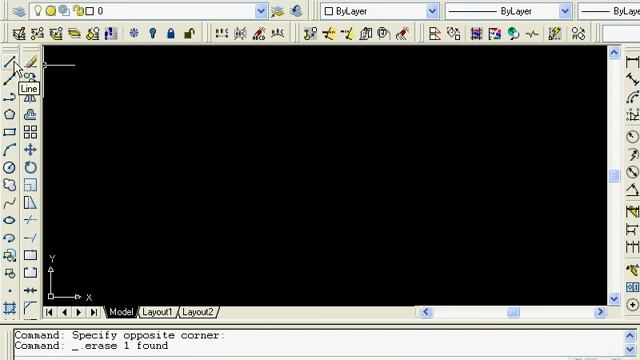640x360 pixels.
Task: Switch to the Layout2 tab
Action: [198, 312]
